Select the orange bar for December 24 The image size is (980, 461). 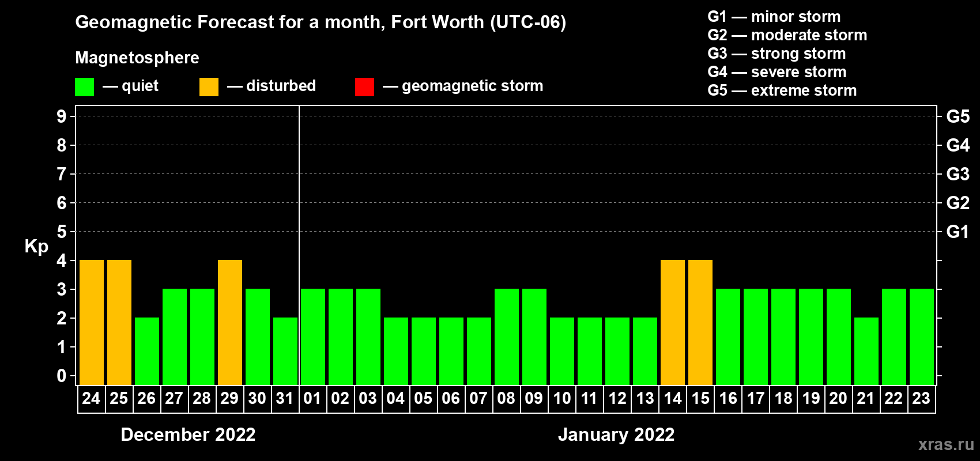[x=92, y=322]
